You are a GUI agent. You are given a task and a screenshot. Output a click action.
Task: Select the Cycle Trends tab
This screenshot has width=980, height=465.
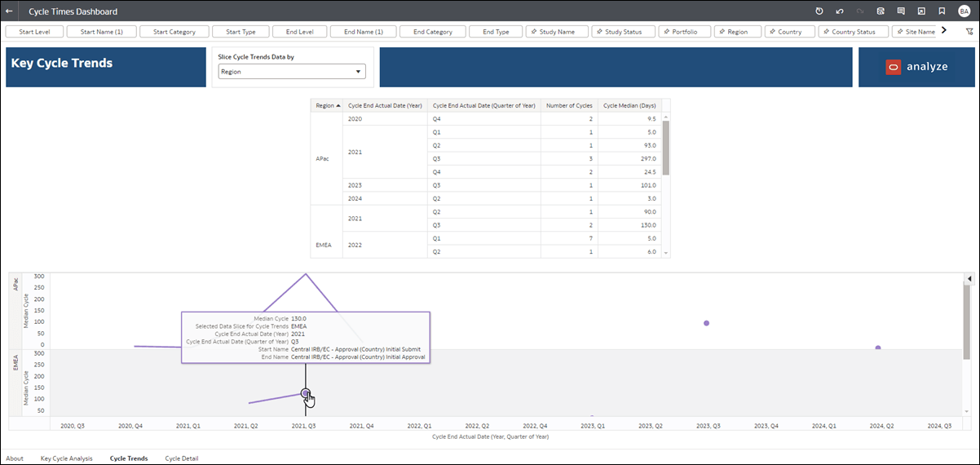129,458
